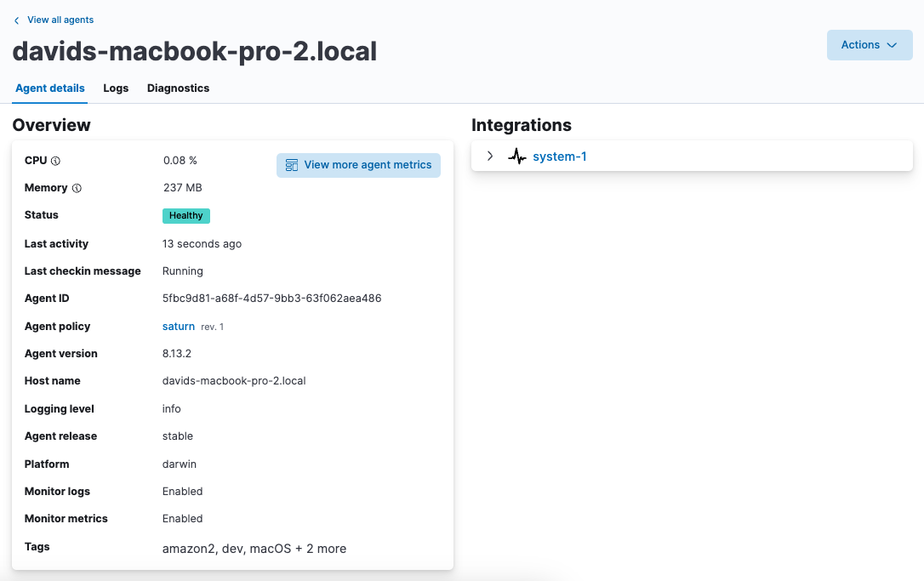The width and height of the screenshot is (924, 581).
Task: Select the Agent details tab
Action: 50,88
